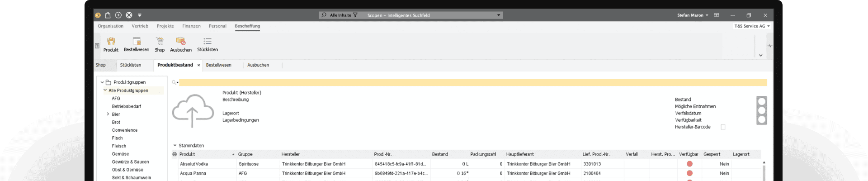Select the Sekt & Schaumwein product group

(132, 177)
